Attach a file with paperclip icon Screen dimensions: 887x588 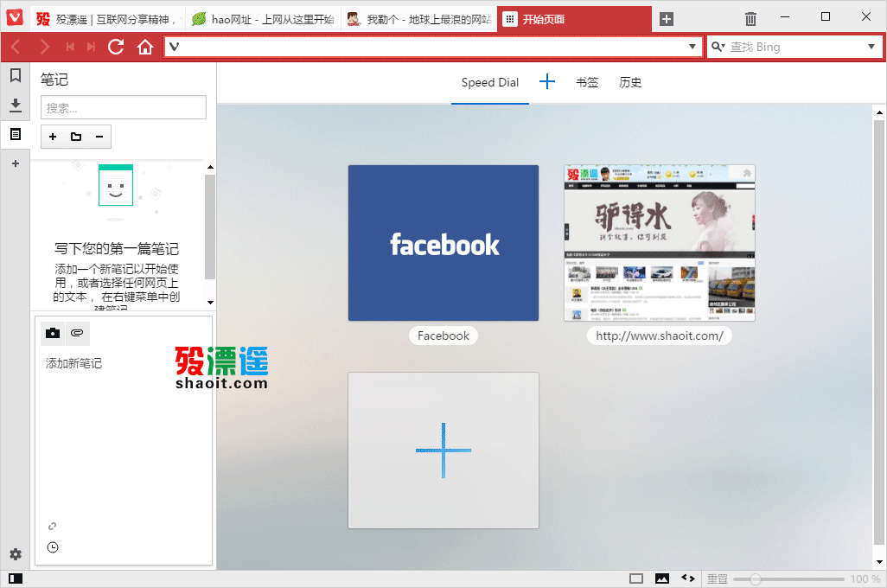[77, 333]
